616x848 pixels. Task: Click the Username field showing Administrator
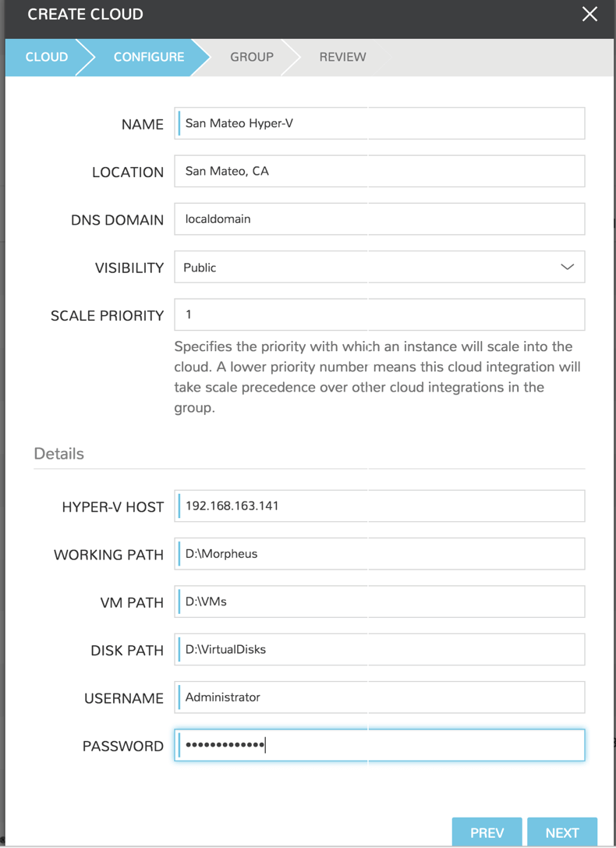(379, 697)
